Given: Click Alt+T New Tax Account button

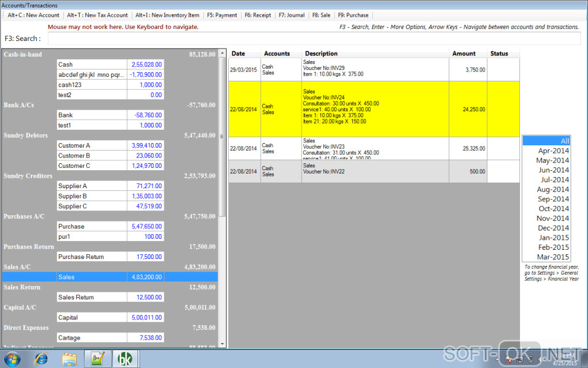Looking at the screenshot, I should [97, 16].
